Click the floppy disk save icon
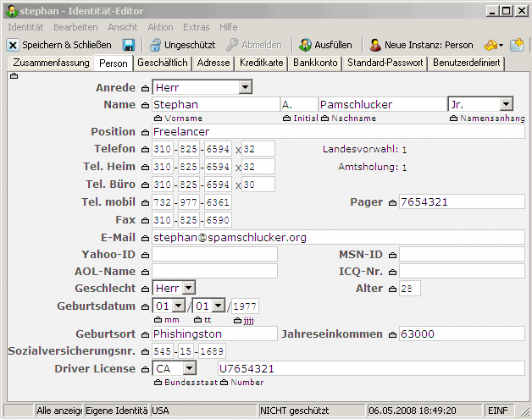Image resolution: width=532 pixels, height=419 pixels. [x=129, y=45]
